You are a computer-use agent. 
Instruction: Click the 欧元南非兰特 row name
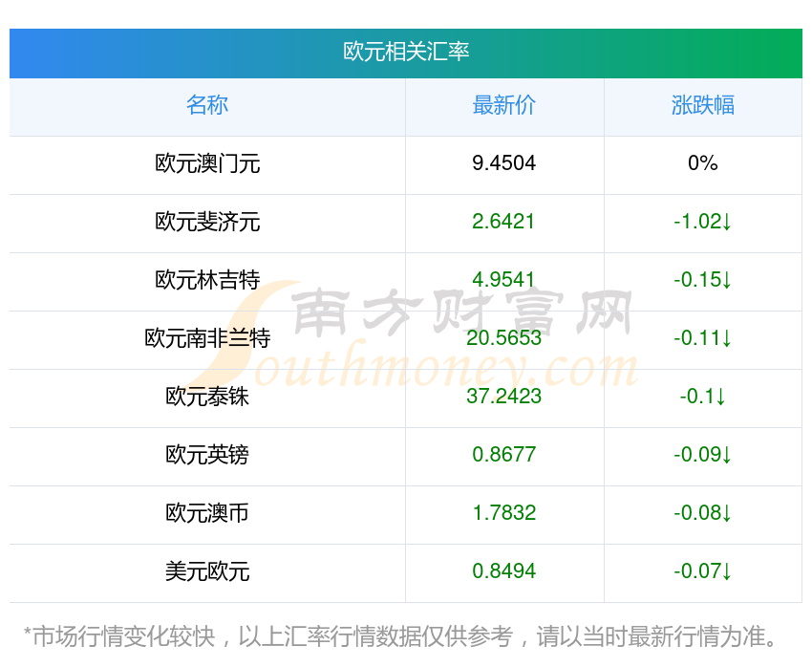click(x=207, y=338)
